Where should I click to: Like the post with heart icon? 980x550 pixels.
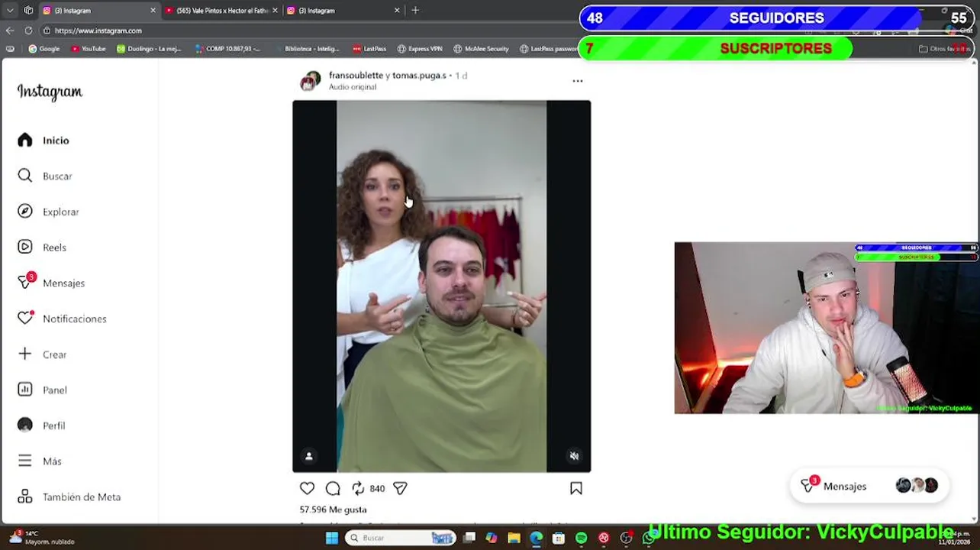click(x=307, y=488)
